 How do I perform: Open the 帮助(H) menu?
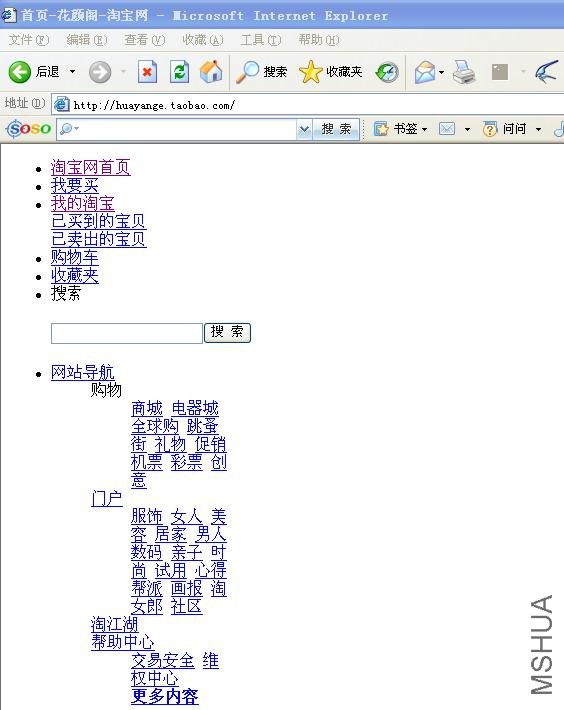point(319,40)
